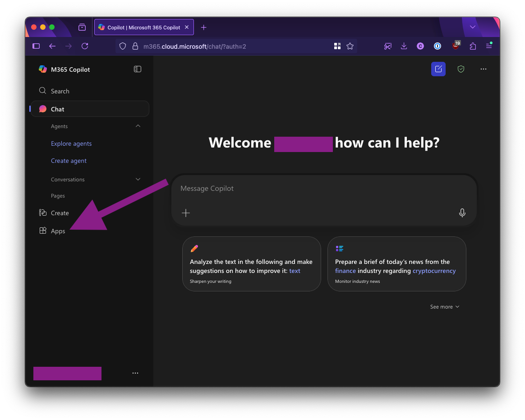This screenshot has width=525, height=420.
Task: Start a new chat with compose icon
Action: pyautogui.click(x=438, y=69)
